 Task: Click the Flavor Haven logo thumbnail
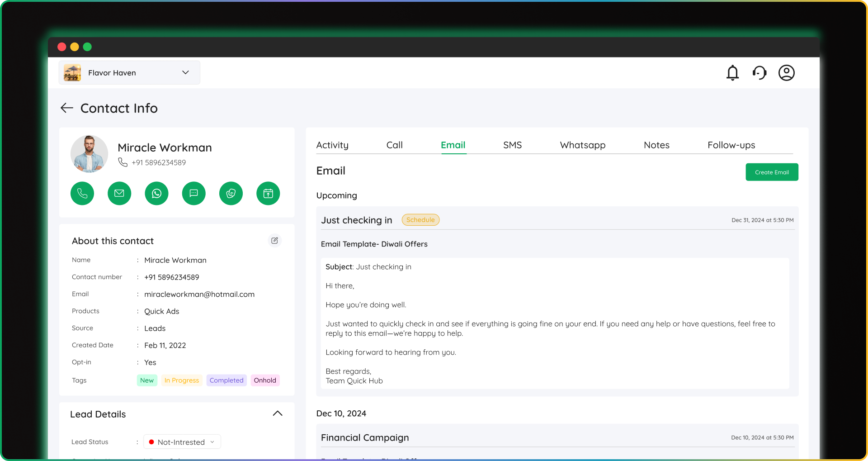pyautogui.click(x=72, y=73)
